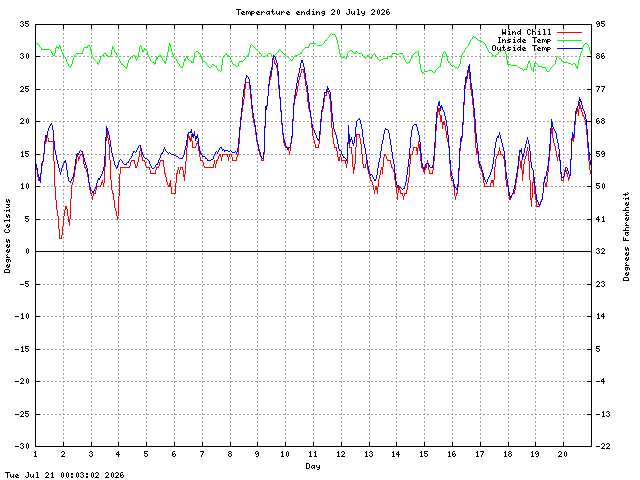Click the 59 tick on the Fahrenheit axis
The width and height of the screenshot is (640, 480).
600,154
